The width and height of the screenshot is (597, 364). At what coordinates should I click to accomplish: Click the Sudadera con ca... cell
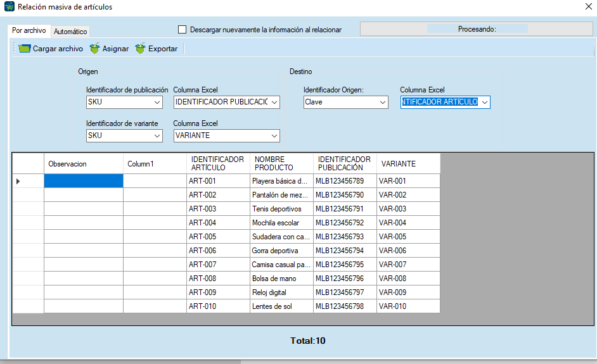click(x=282, y=237)
